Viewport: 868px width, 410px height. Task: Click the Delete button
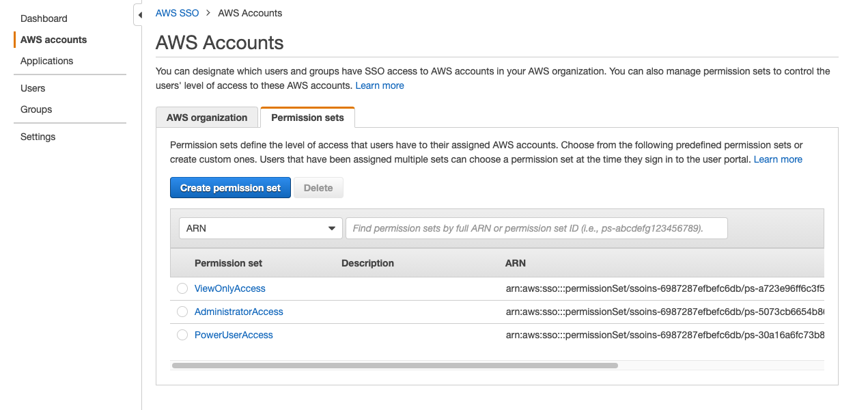point(318,187)
